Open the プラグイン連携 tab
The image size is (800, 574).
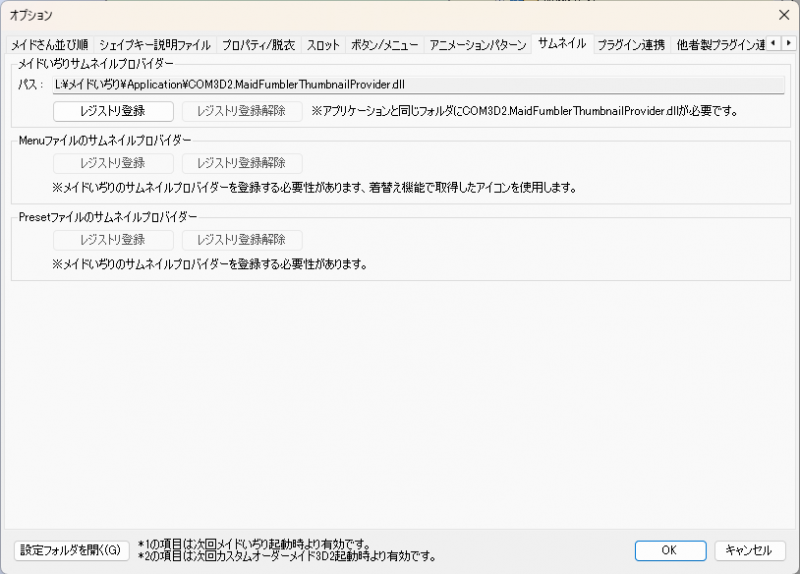click(631, 45)
